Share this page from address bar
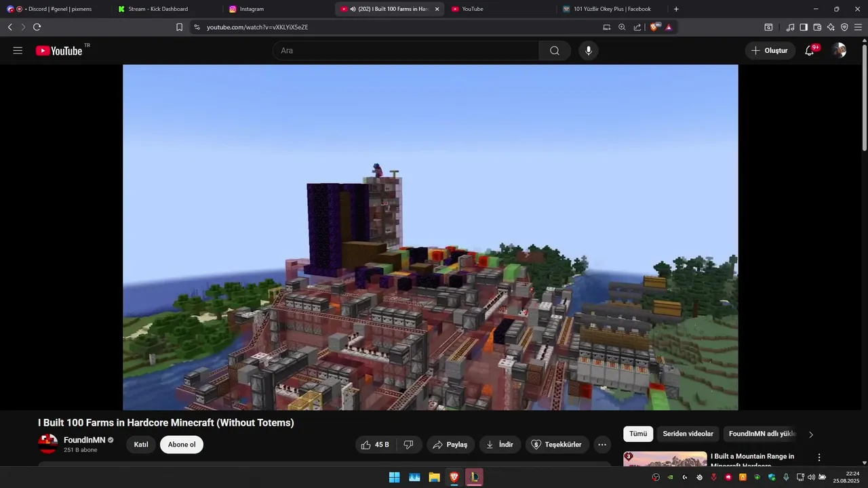 [x=637, y=27]
